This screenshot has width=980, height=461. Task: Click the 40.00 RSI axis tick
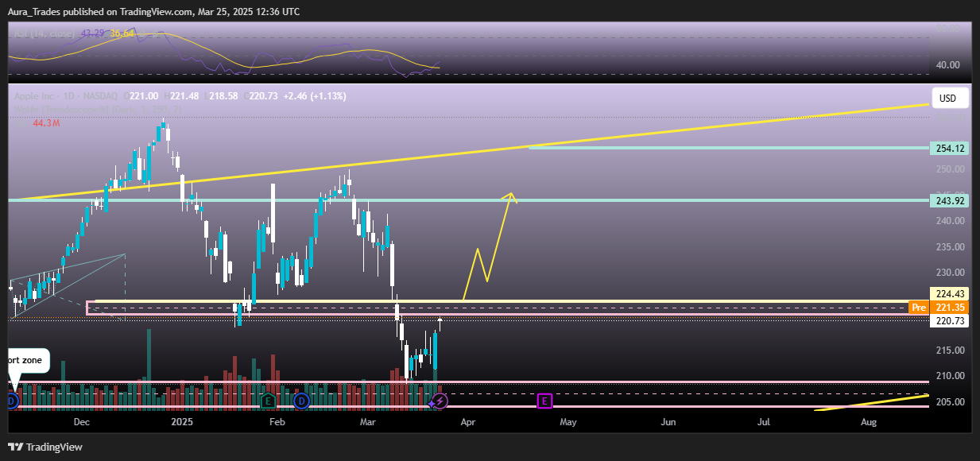tap(947, 65)
